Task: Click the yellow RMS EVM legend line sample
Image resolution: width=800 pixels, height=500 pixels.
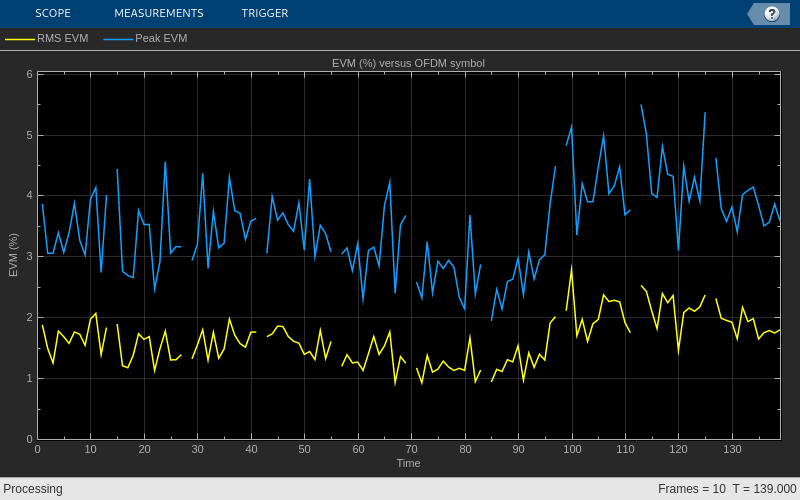Action: (20, 39)
